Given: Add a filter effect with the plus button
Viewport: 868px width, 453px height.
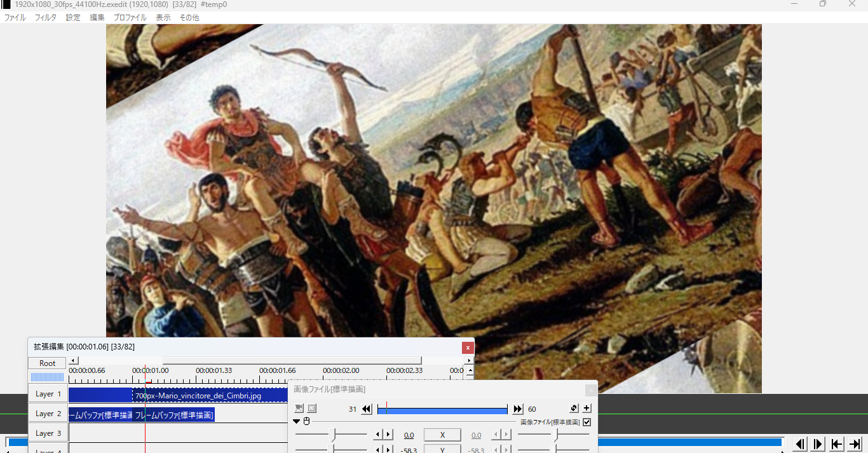Looking at the screenshot, I should [587, 409].
